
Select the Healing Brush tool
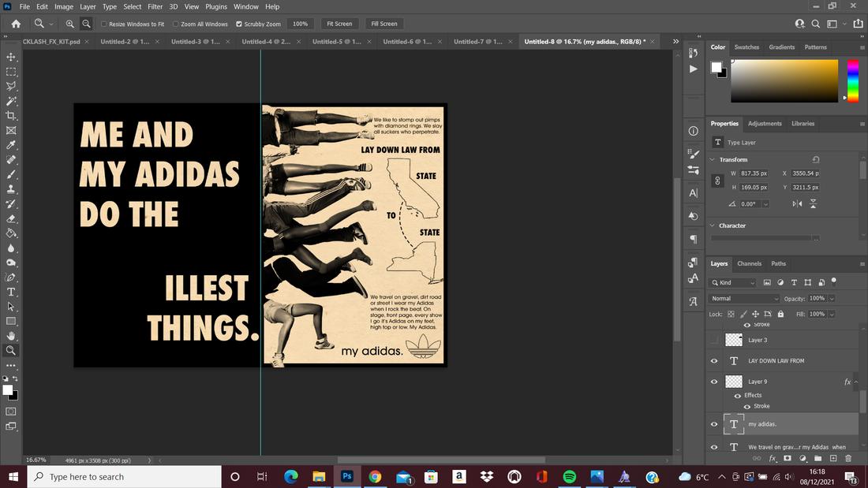(11, 160)
